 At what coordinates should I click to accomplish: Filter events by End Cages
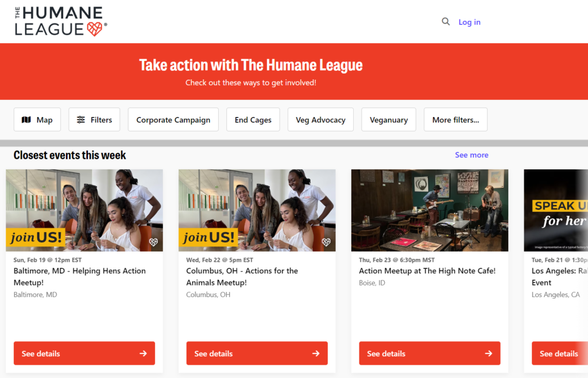(x=253, y=119)
